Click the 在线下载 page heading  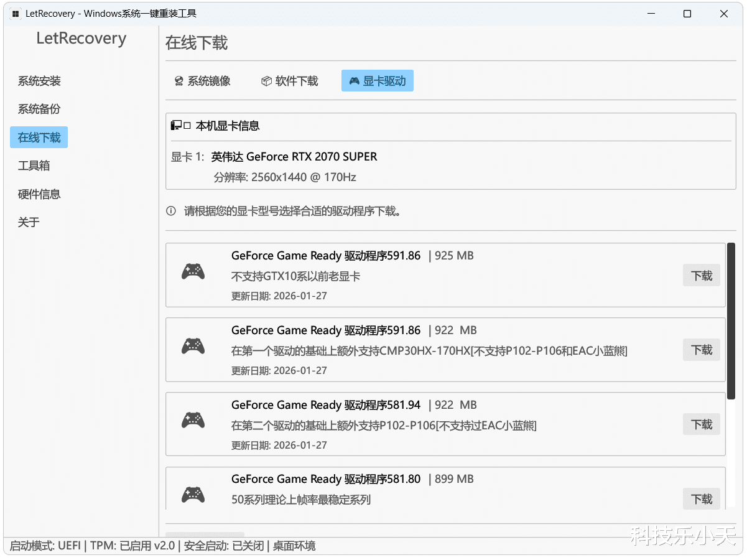[x=197, y=43]
